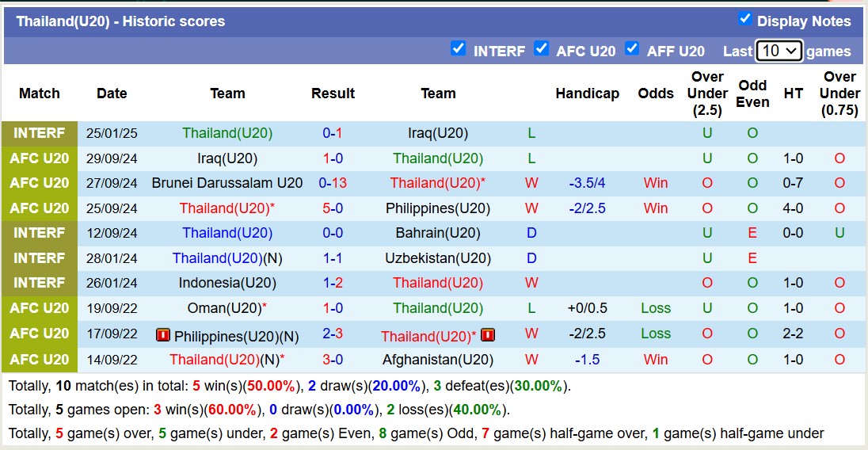Open the Last games count dropdown

pos(779,51)
